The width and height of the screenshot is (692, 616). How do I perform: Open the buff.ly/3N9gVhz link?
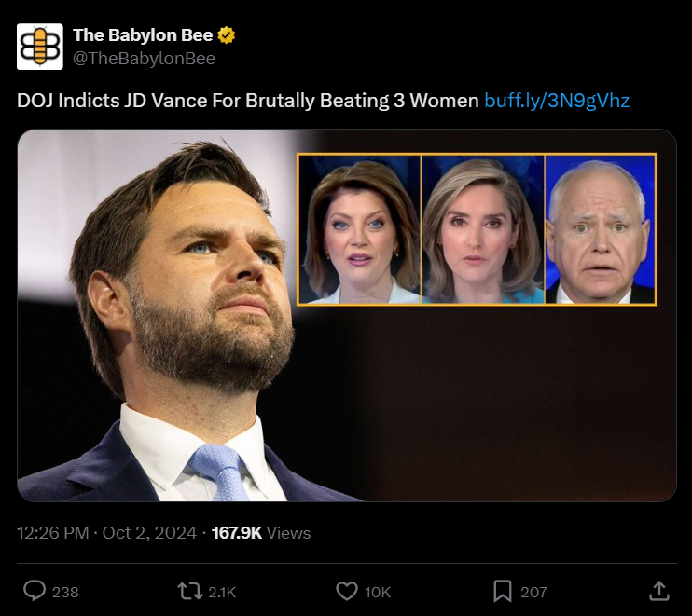(557, 100)
